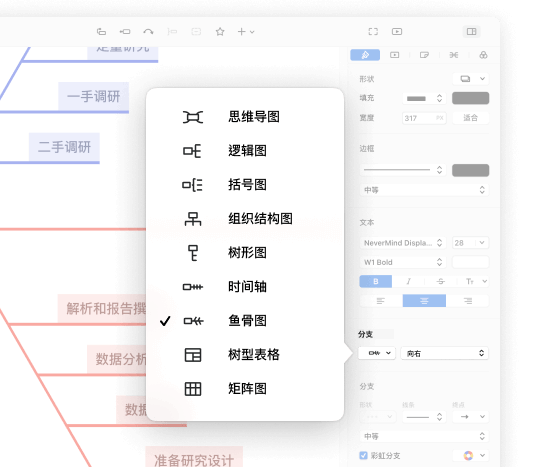
Task: Toggle 彩虹分支 checkbox
Action: pos(363,456)
